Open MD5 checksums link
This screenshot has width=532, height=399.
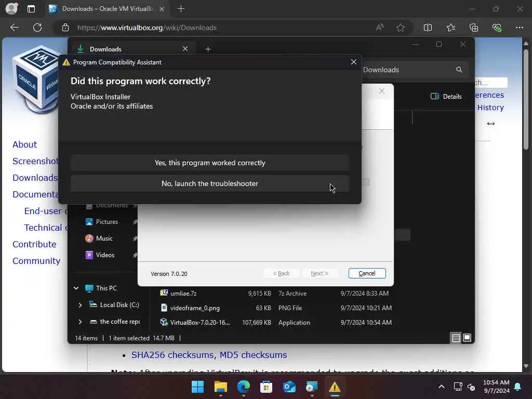(253, 355)
